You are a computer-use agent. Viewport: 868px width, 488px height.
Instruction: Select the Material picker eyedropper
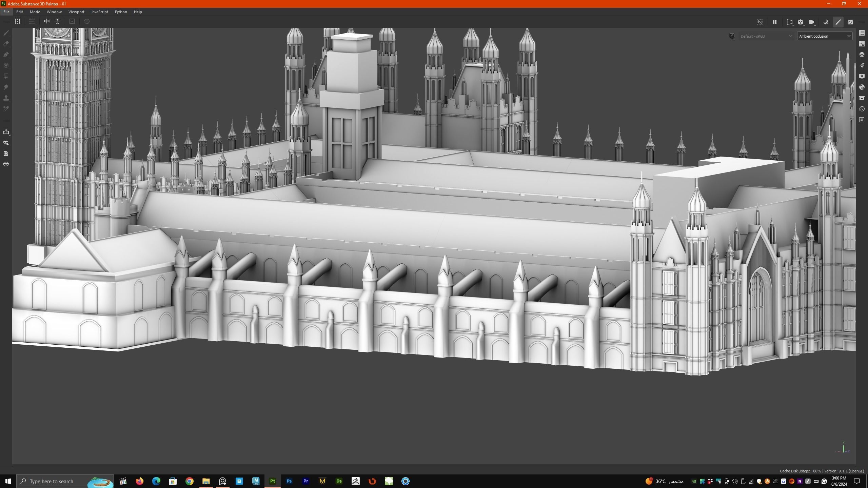pyautogui.click(x=6, y=109)
